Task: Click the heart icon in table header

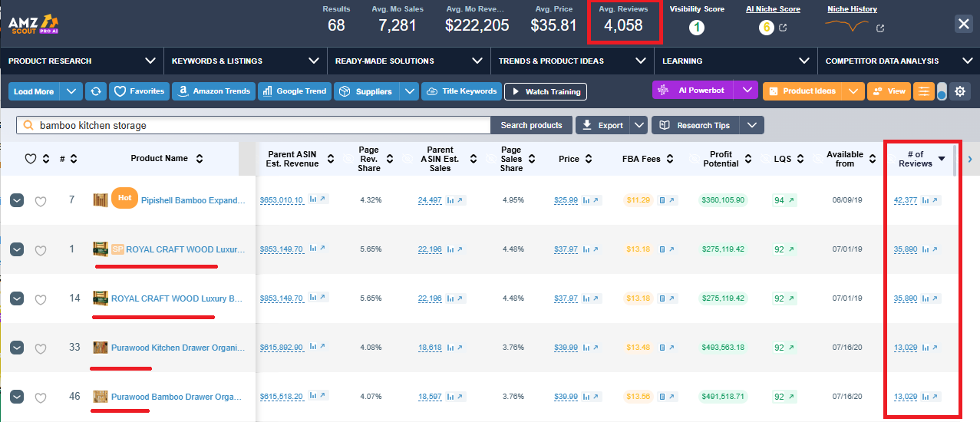Action: [31, 159]
